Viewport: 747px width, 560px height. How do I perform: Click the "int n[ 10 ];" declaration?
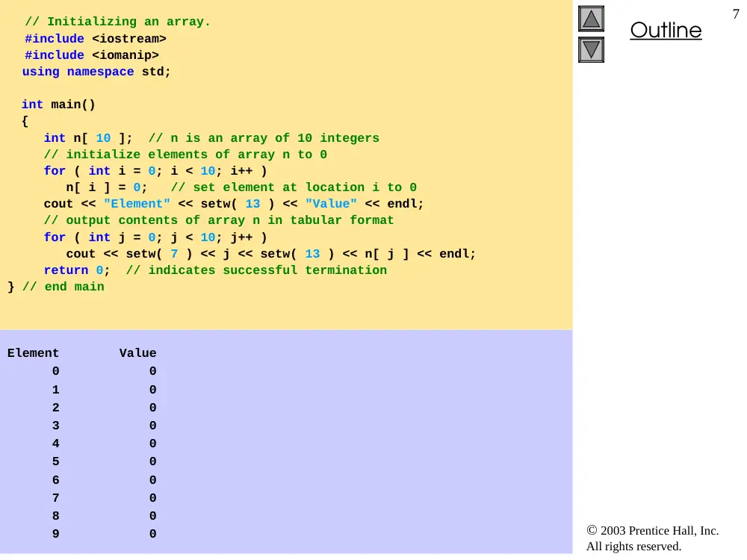click(88, 138)
